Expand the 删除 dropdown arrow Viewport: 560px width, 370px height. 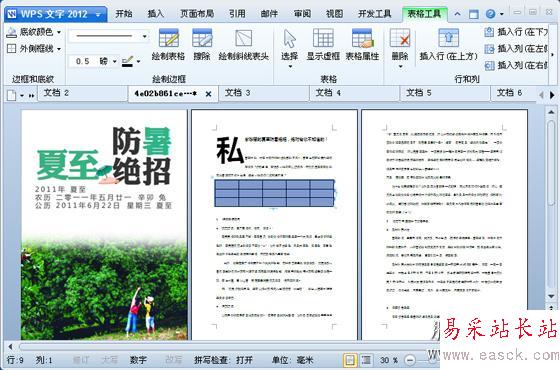pyautogui.click(x=400, y=66)
